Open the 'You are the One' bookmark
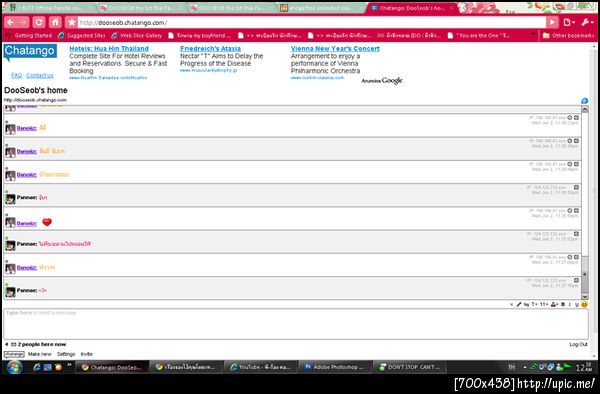The image size is (600, 394). 479,36
